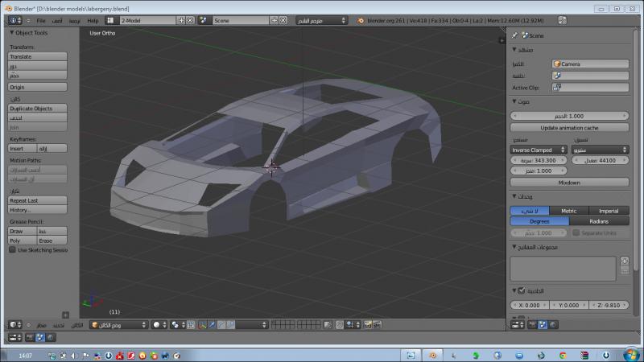Open the Inverse Clamped distance model dropdown
This screenshot has width=644, height=362.
tap(539, 150)
